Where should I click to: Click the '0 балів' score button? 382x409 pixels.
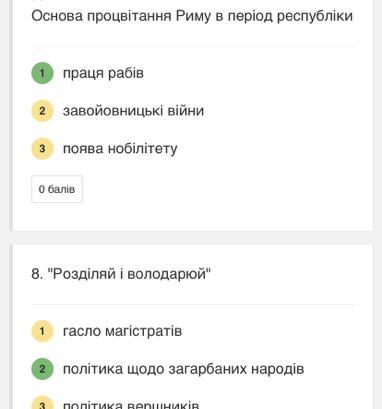click(x=57, y=189)
